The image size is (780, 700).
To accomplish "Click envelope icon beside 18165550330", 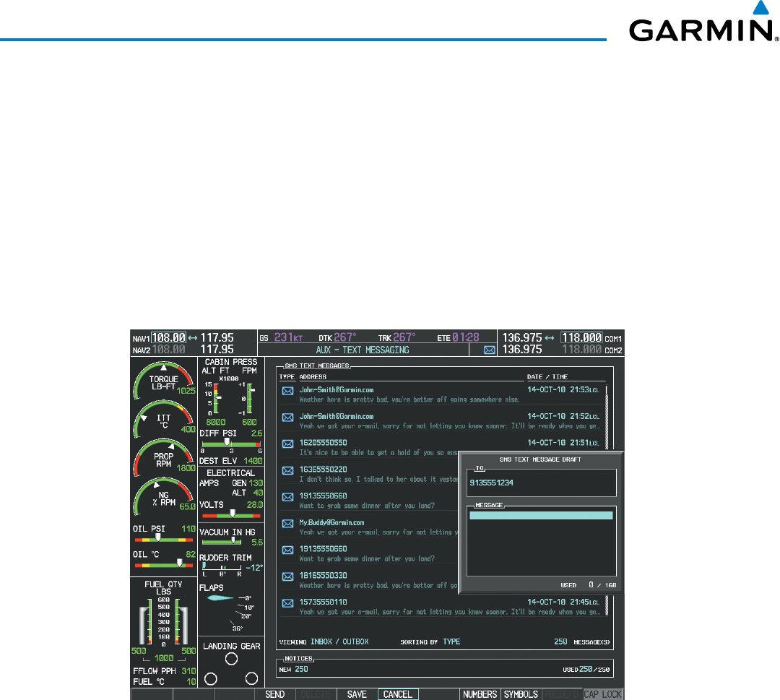I will (x=287, y=576).
